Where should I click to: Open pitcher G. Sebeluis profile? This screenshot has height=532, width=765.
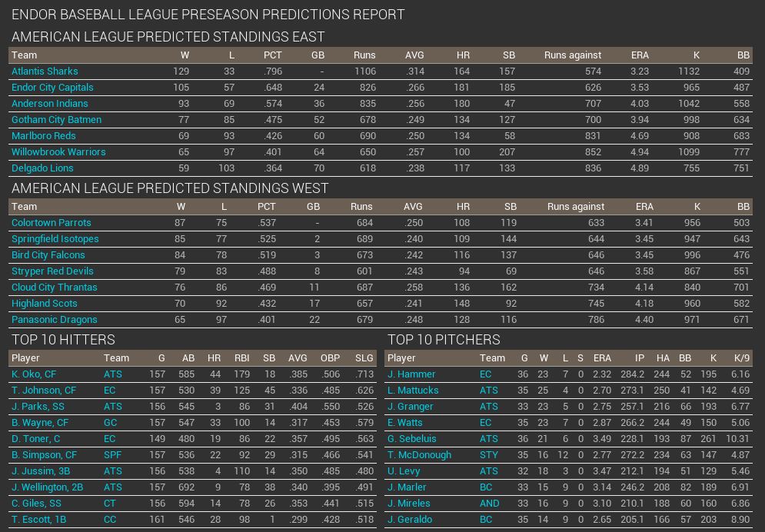pyautogui.click(x=411, y=438)
